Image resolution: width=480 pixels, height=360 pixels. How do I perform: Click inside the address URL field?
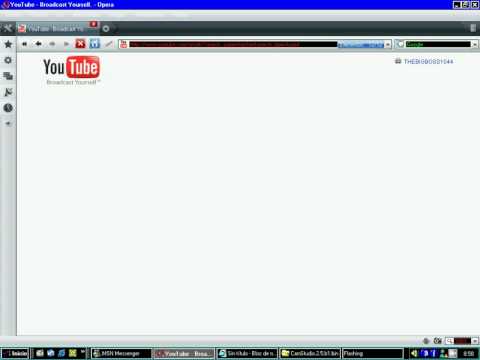pyautogui.click(x=233, y=44)
